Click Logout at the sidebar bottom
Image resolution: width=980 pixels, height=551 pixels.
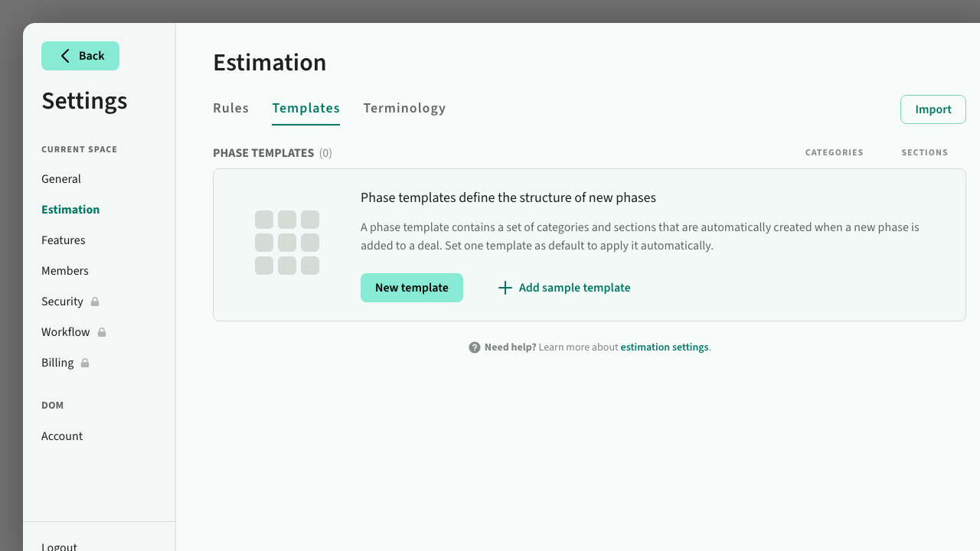(59, 546)
